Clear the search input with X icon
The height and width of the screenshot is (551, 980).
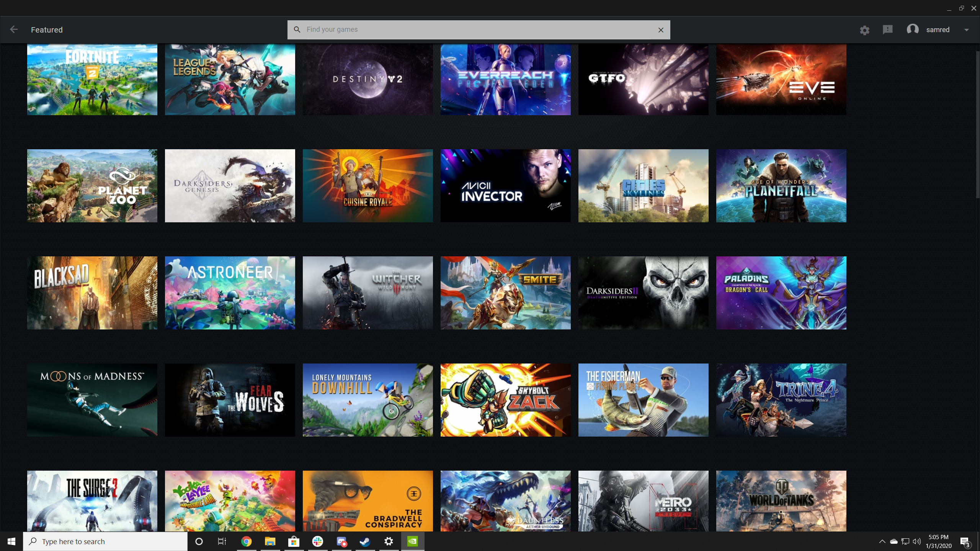(661, 29)
